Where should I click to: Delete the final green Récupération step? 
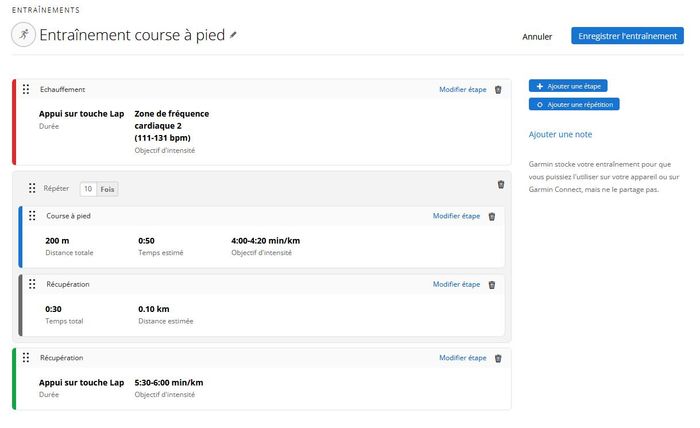[x=498, y=358]
